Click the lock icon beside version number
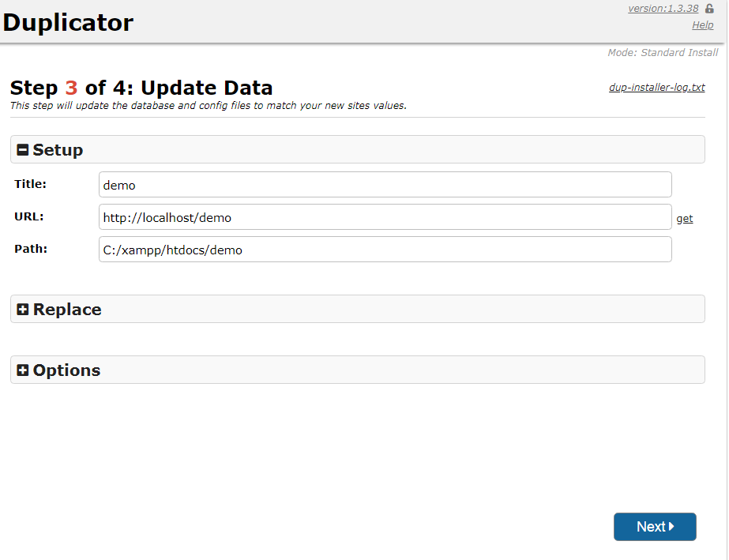 pos(709,9)
